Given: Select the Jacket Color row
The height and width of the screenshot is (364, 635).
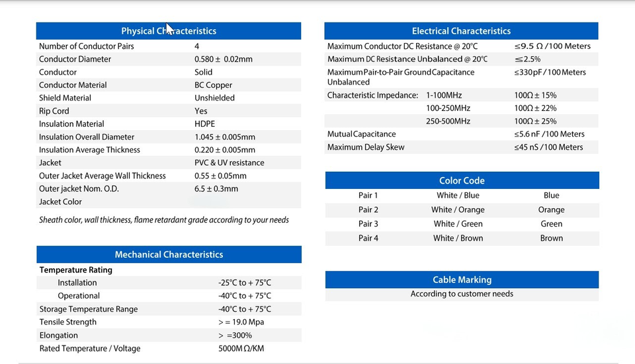Looking at the screenshot, I should point(169,201).
